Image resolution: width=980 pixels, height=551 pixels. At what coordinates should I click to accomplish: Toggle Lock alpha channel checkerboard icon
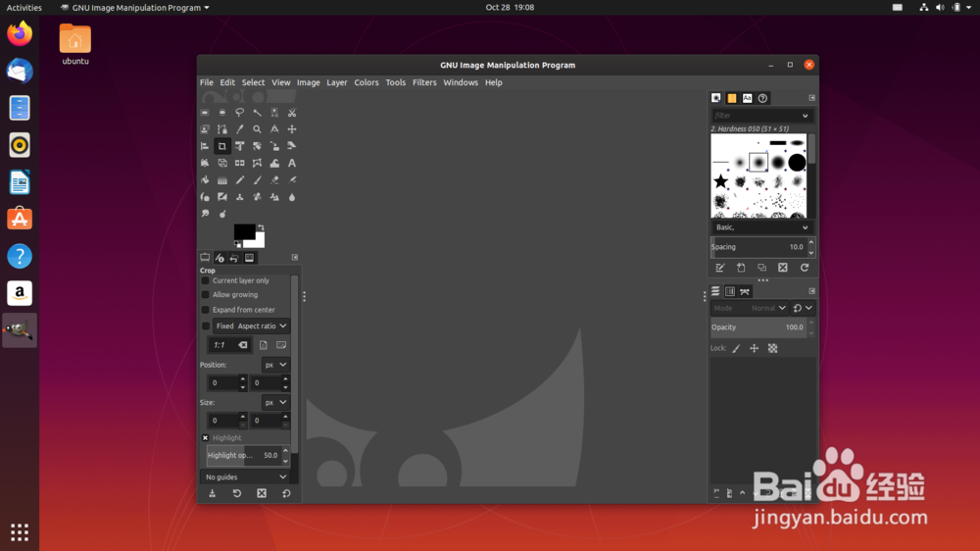[x=773, y=348]
